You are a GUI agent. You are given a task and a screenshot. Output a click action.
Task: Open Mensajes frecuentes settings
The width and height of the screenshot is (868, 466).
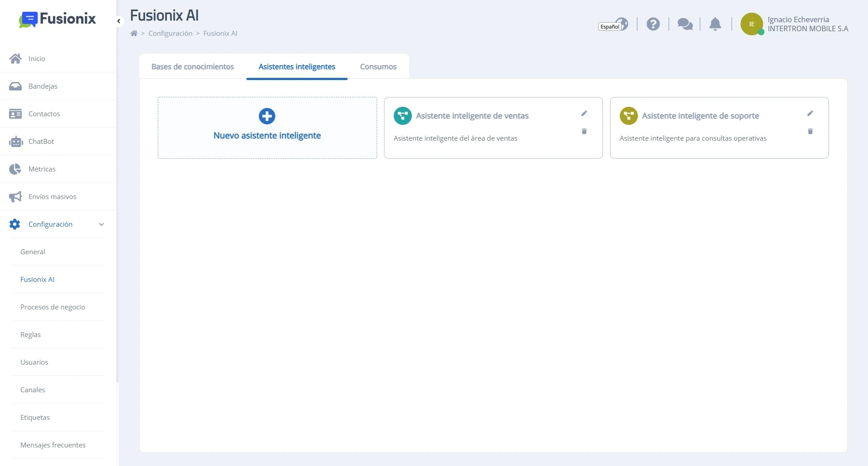coord(53,445)
